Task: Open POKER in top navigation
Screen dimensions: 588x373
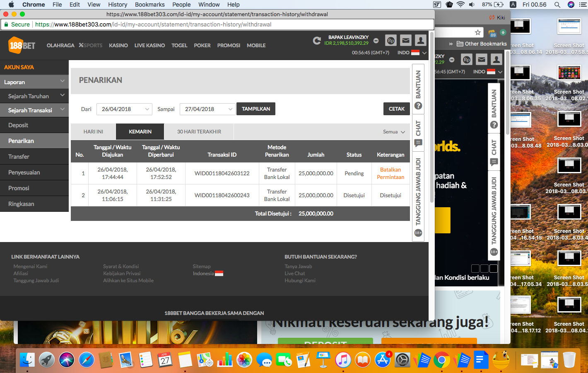Action: (202, 45)
